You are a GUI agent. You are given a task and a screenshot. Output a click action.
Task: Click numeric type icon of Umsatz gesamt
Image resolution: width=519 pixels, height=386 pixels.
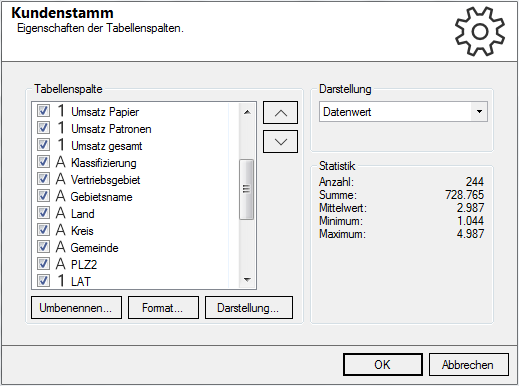[x=61, y=145]
